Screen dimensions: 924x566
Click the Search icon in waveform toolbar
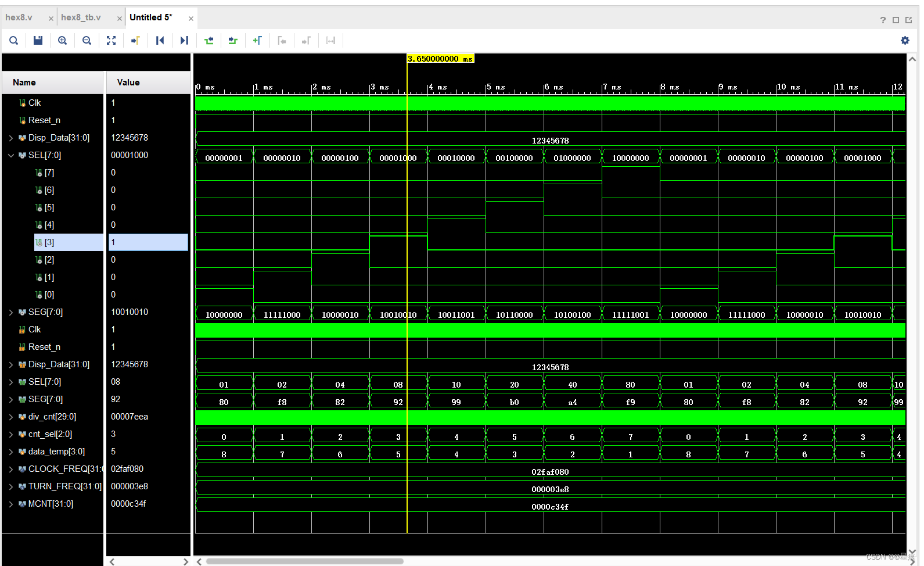[14, 40]
